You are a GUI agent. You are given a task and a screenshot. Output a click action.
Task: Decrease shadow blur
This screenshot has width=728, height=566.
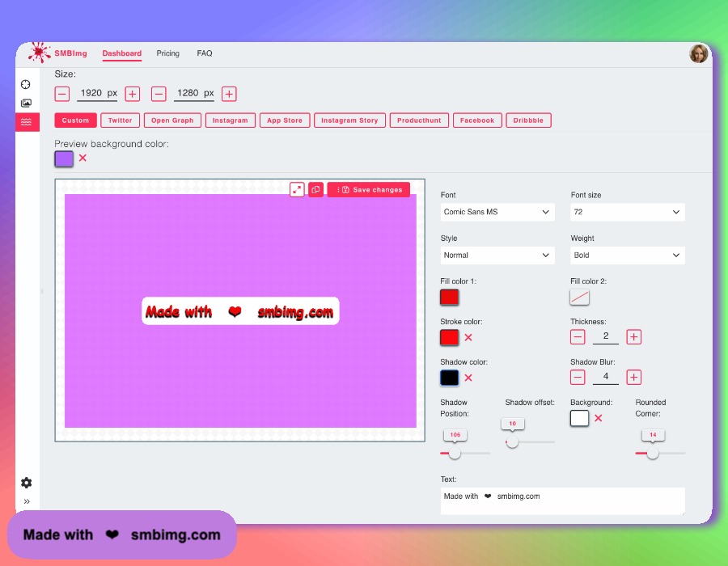click(578, 377)
